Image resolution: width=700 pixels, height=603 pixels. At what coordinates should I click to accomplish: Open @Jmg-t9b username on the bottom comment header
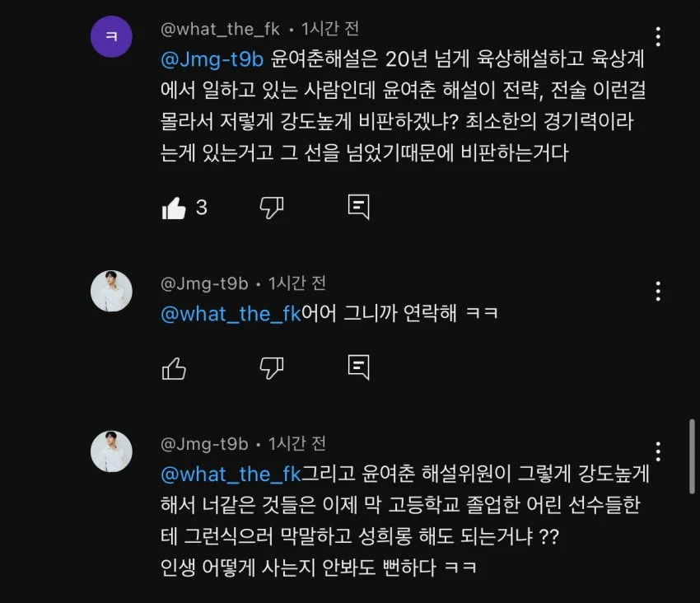tap(204, 444)
